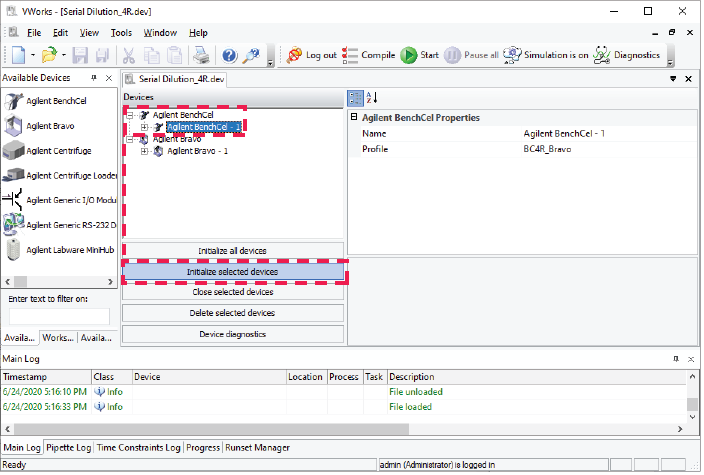The image size is (704, 475).
Task: Open the Window menu
Action: pos(160,33)
